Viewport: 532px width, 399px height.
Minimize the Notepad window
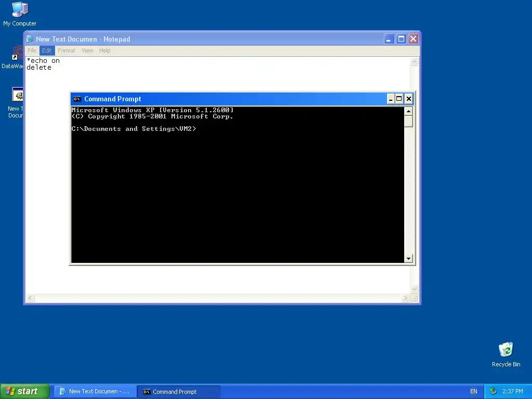(389, 39)
